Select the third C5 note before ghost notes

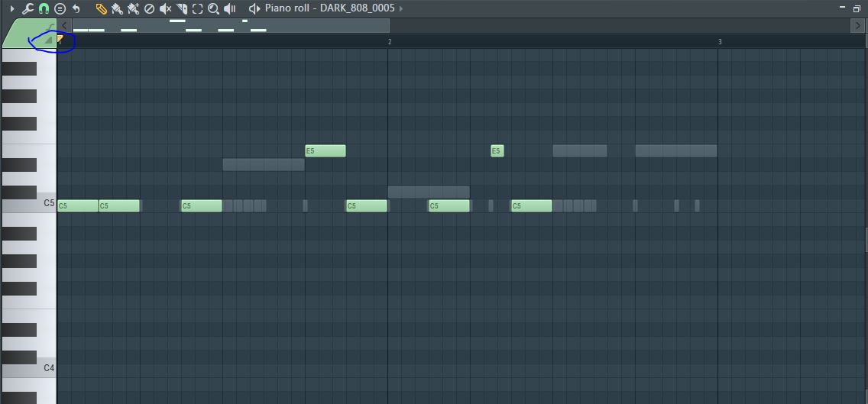click(202, 206)
